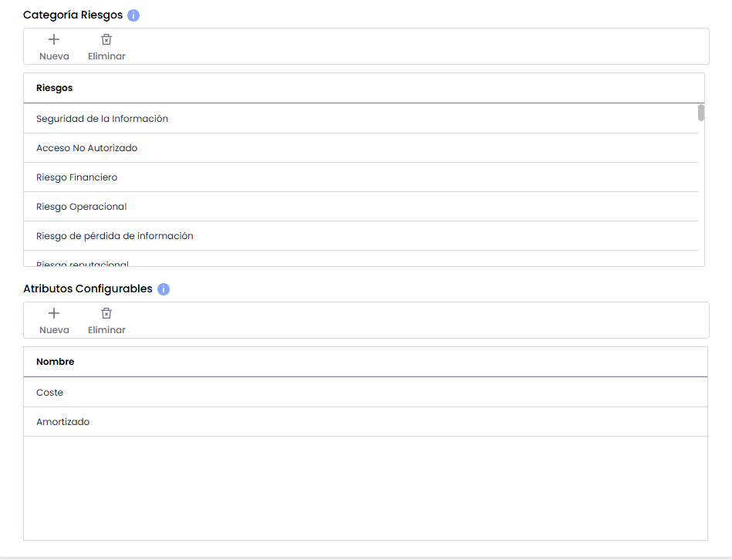Screen dimensions: 732x560
Task: Select the Amortizado attribute row
Action: (x=62, y=422)
